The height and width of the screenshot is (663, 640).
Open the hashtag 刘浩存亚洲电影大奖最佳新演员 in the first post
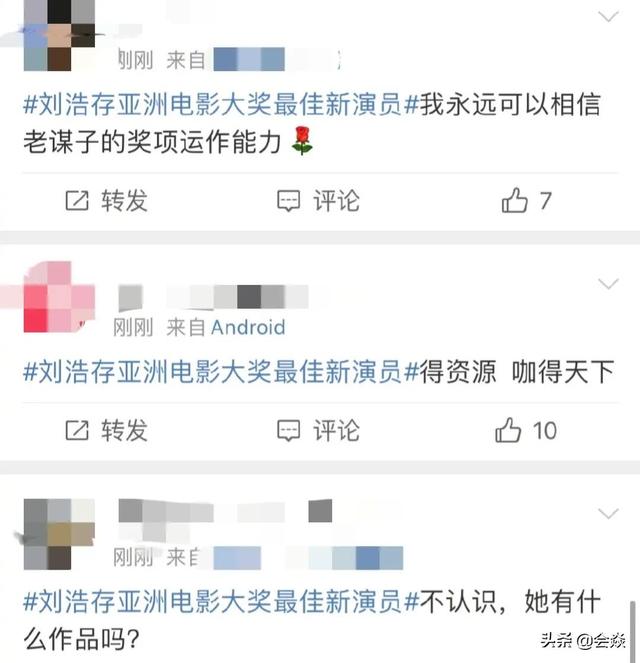(x=221, y=104)
